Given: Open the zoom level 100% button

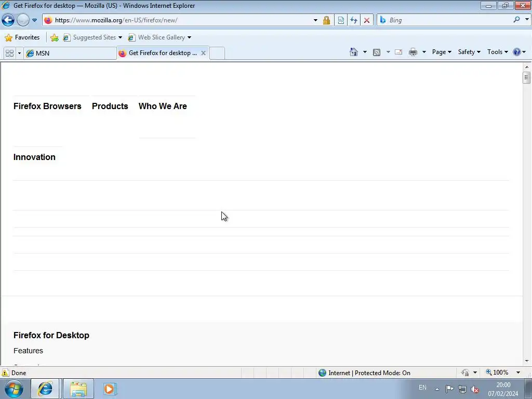Looking at the screenshot, I should coord(497,373).
